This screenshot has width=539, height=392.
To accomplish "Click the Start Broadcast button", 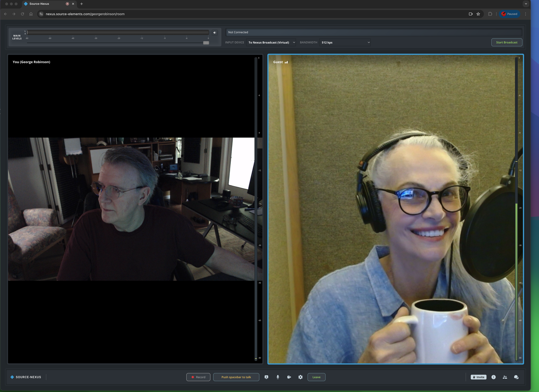I will pyautogui.click(x=506, y=42).
